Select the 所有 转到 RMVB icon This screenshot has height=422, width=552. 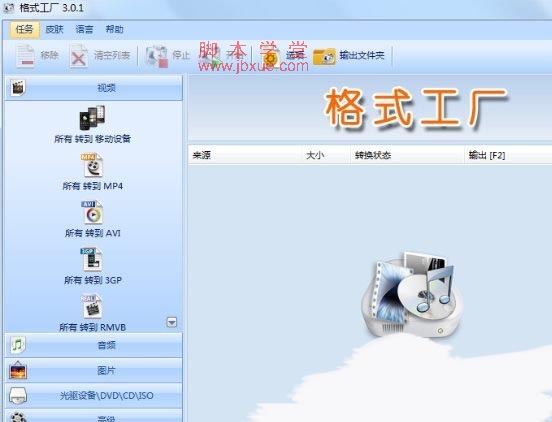92,306
